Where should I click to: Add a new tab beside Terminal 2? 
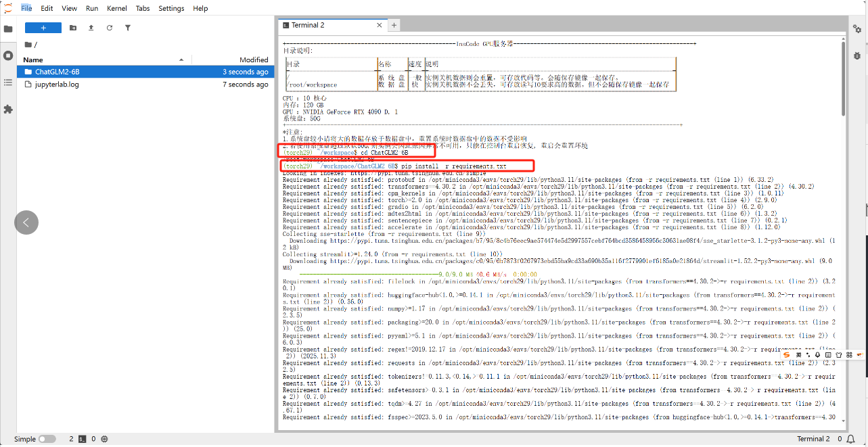394,25
